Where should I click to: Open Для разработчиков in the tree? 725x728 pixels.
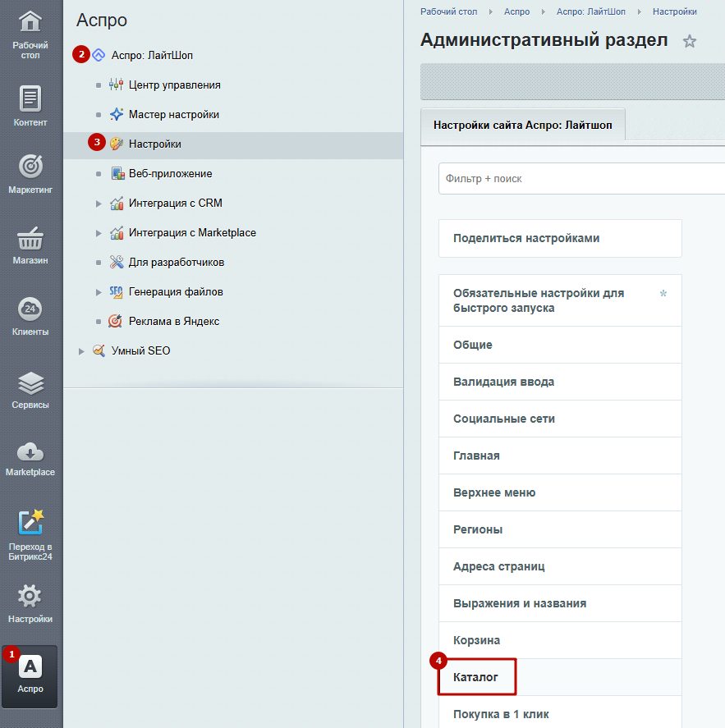(x=177, y=263)
